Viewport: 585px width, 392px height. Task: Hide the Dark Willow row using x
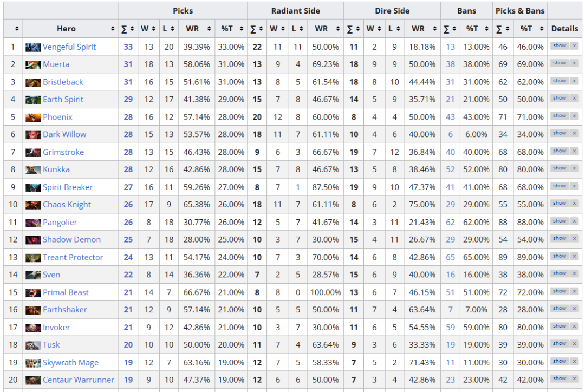pos(575,133)
